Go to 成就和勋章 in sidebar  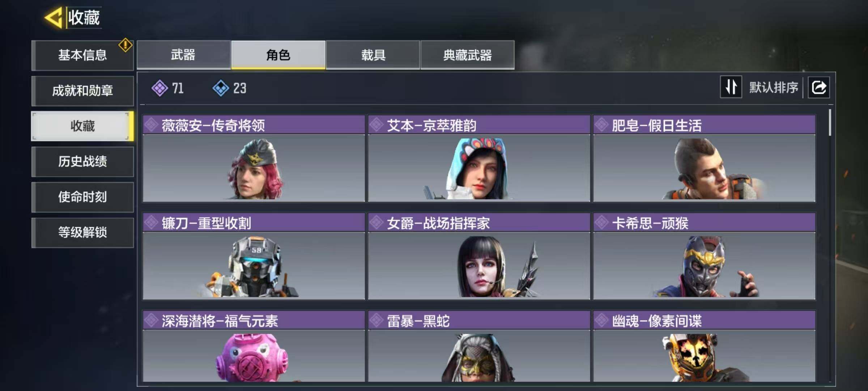(x=82, y=91)
